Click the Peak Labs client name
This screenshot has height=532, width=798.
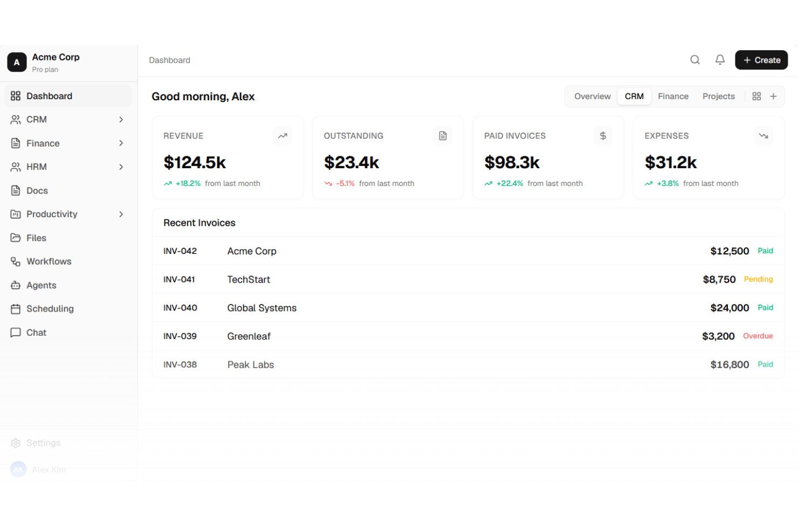pyautogui.click(x=251, y=365)
